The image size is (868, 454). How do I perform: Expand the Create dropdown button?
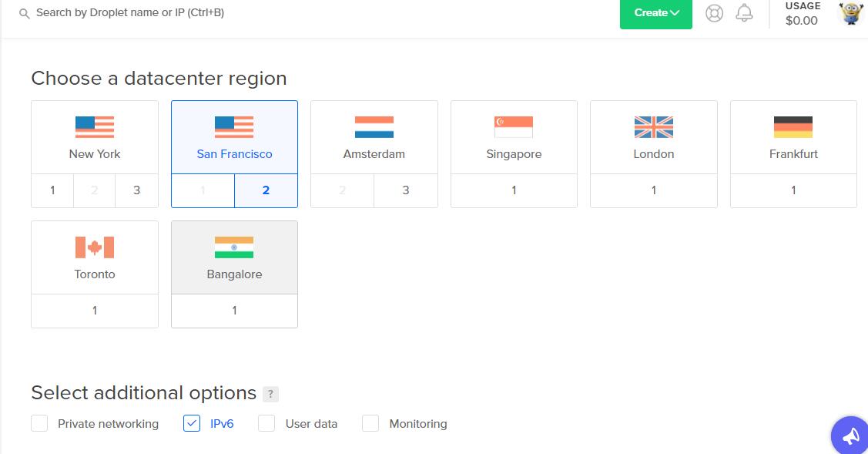click(x=656, y=13)
